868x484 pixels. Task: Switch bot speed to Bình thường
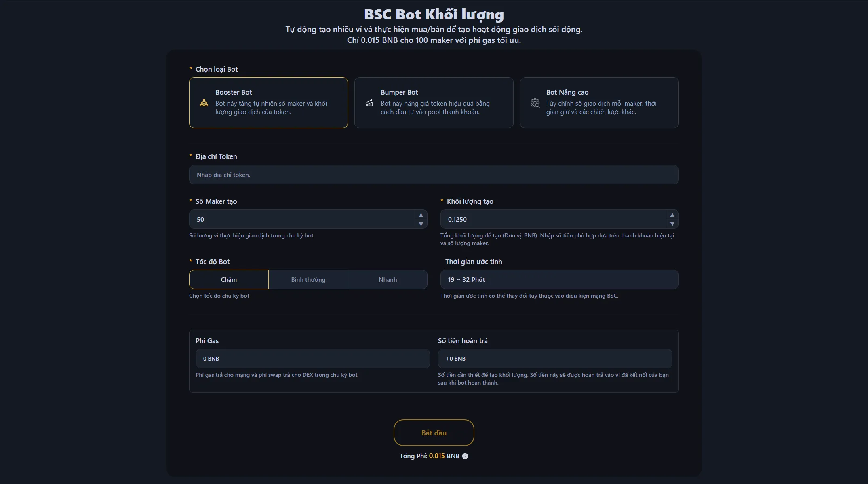tap(308, 279)
